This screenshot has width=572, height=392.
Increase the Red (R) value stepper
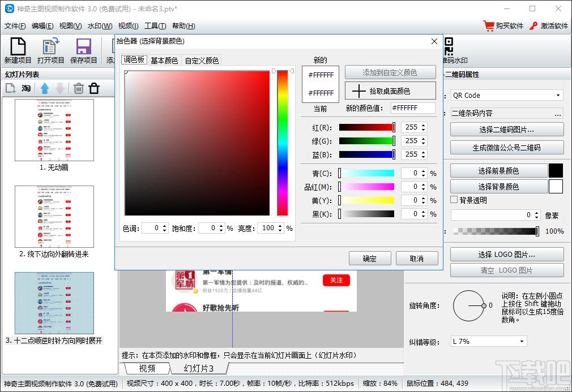pyautogui.click(x=423, y=126)
